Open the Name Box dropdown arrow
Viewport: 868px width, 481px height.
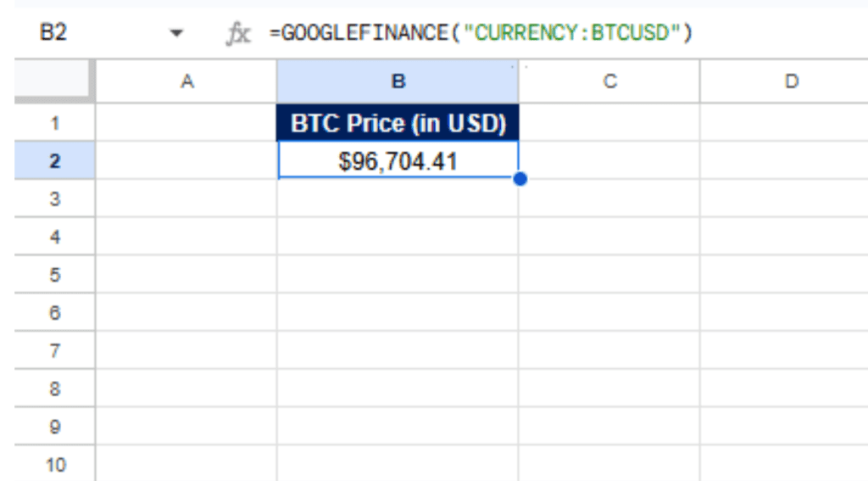point(177,34)
